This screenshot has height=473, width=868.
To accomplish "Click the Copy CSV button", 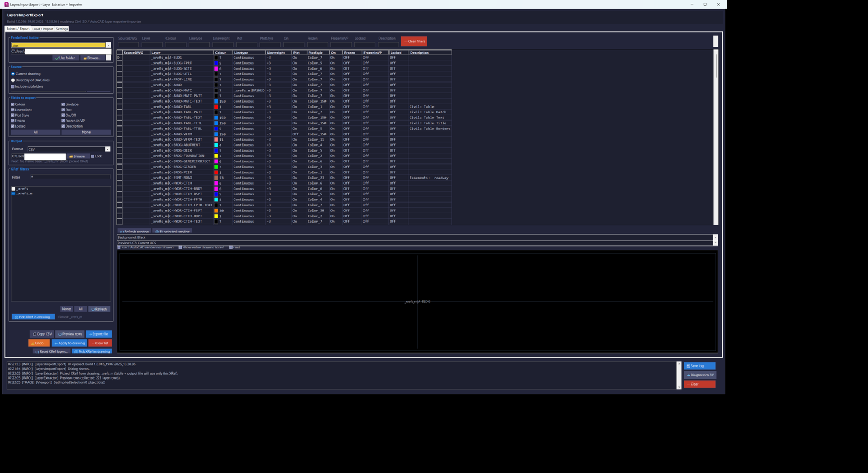I will click(42, 334).
